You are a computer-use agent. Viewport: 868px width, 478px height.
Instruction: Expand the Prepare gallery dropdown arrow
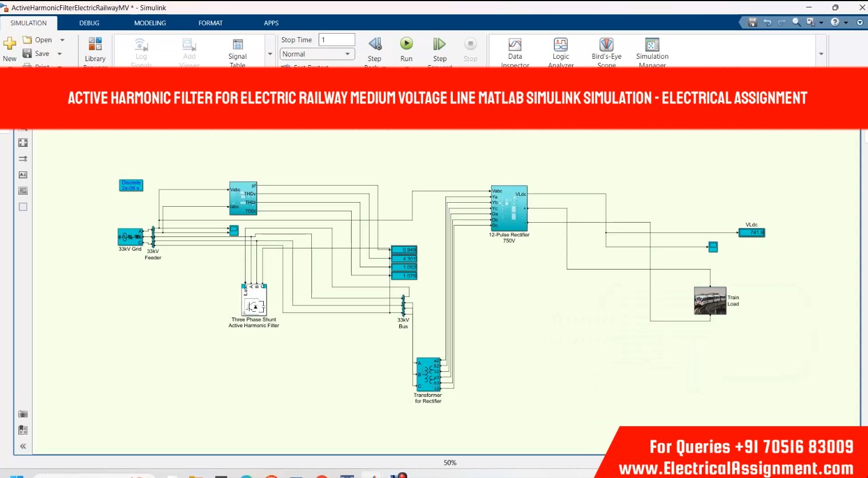point(270,54)
